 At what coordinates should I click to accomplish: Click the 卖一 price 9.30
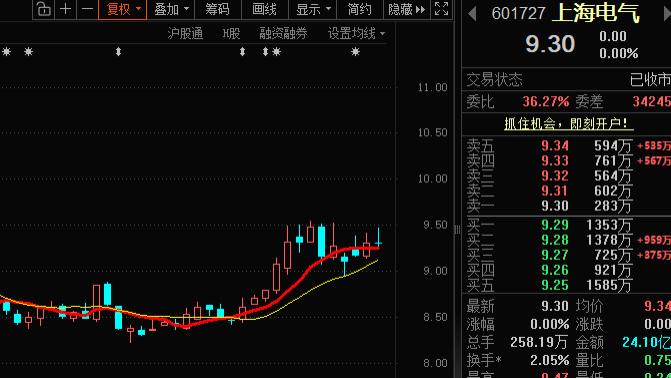[x=555, y=206]
